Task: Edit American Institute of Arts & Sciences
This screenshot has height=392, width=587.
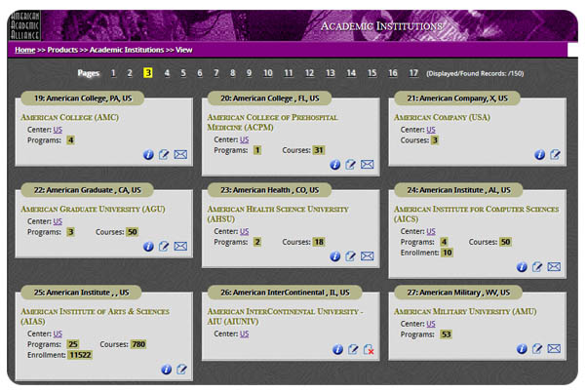Action: [x=181, y=370]
